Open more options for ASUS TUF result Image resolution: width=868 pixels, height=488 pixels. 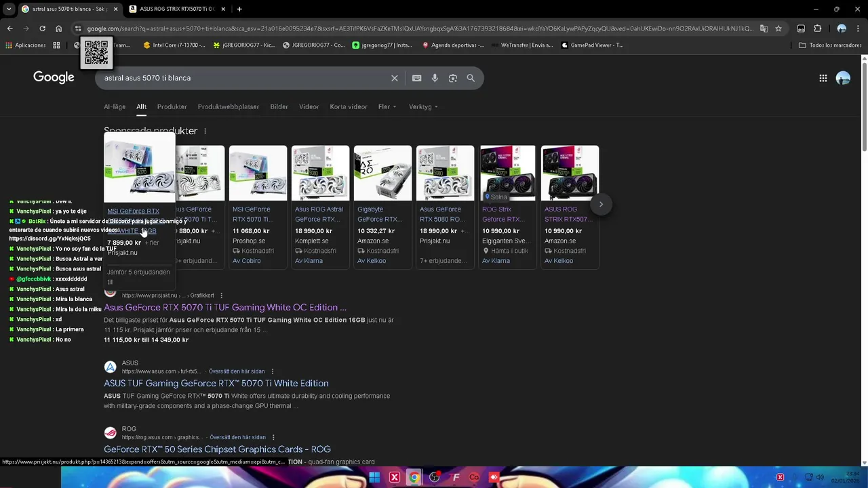tap(272, 371)
